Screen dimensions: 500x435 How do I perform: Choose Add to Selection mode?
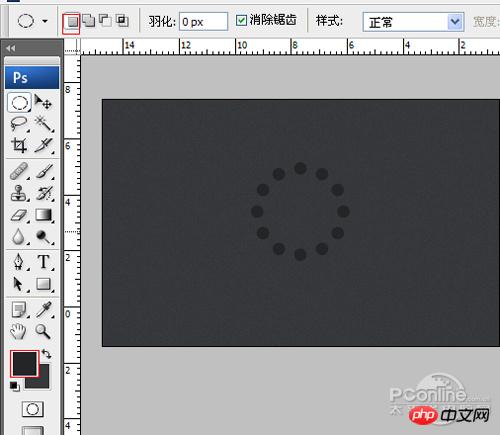(x=89, y=21)
